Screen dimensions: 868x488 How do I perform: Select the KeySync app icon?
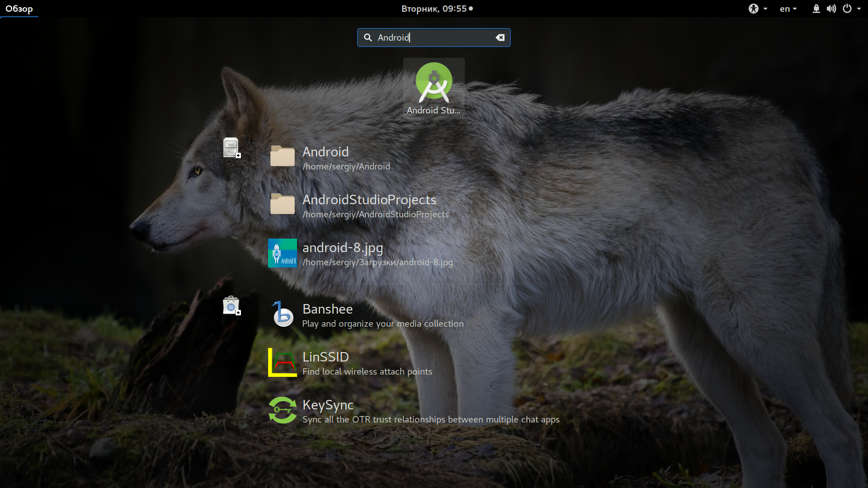(x=283, y=410)
